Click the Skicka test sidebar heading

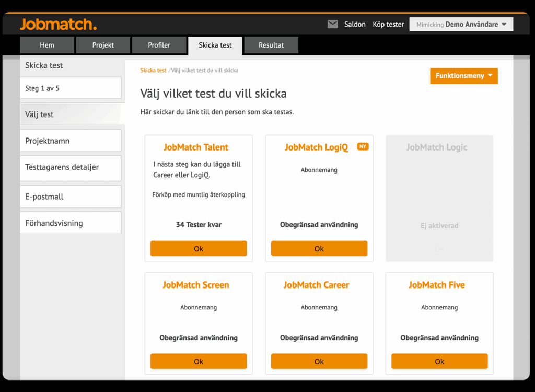click(44, 65)
